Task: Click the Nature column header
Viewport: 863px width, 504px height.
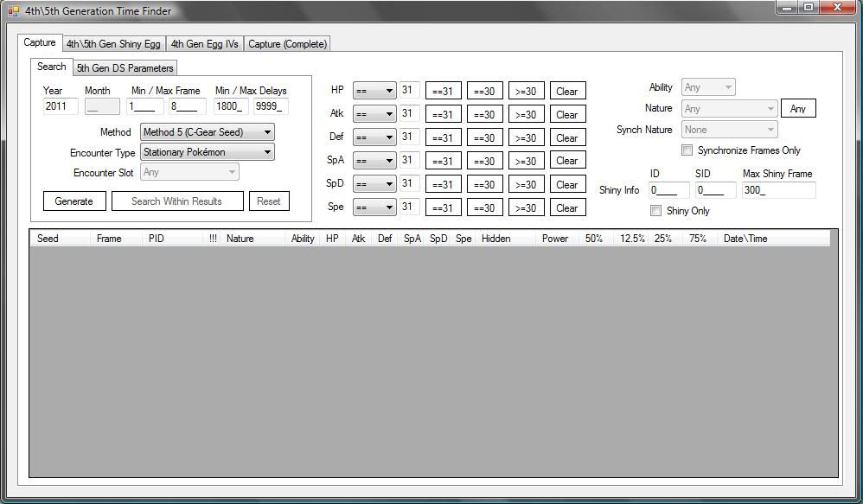Action: (253, 239)
